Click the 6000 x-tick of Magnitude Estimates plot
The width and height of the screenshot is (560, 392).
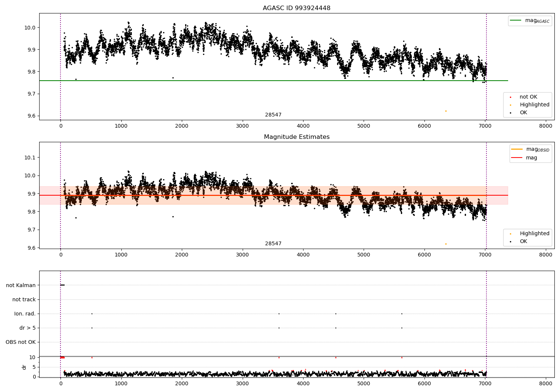[x=424, y=255]
